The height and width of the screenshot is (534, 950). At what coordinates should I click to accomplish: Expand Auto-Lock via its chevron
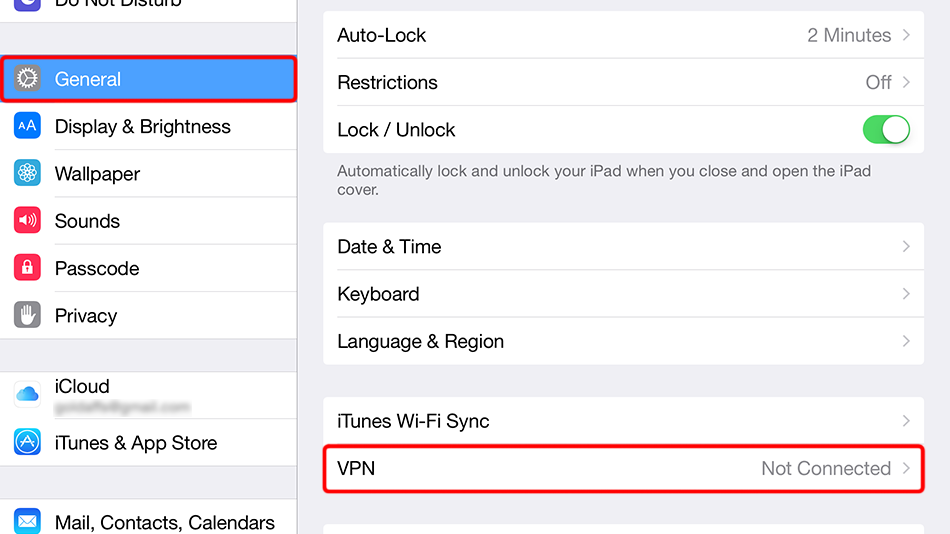pos(906,35)
